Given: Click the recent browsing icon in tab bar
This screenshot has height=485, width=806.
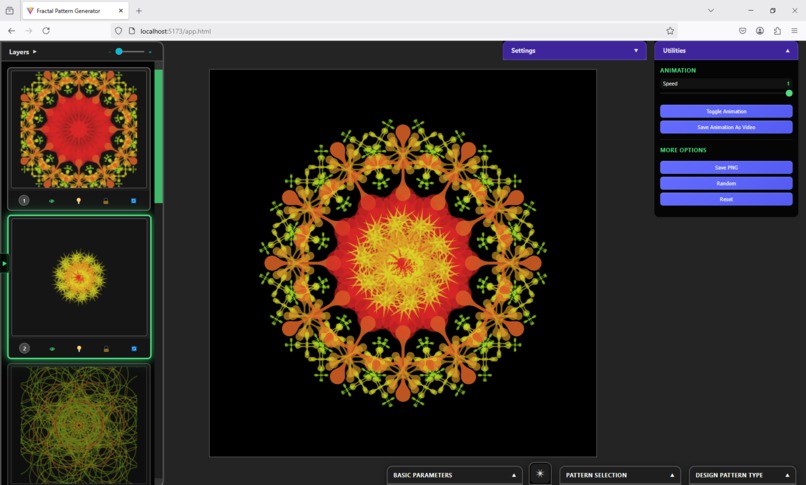Looking at the screenshot, I should pyautogui.click(x=9, y=10).
